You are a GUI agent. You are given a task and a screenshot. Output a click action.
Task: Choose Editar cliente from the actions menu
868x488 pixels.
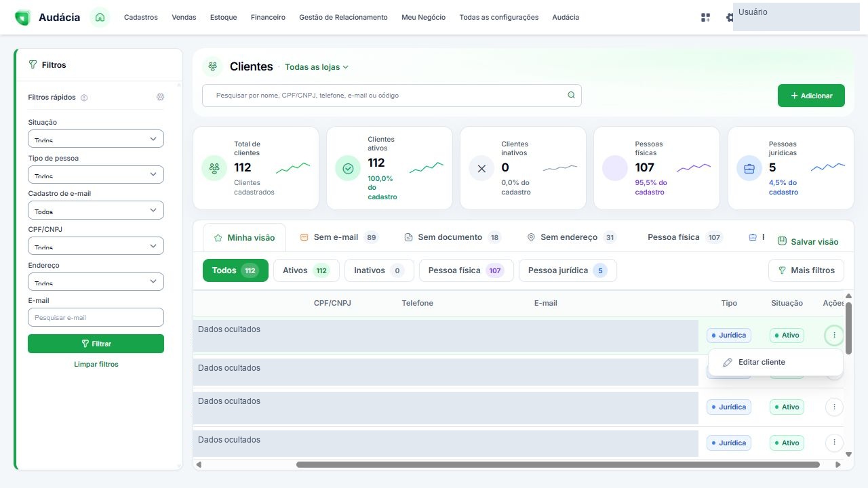[776, 362]
